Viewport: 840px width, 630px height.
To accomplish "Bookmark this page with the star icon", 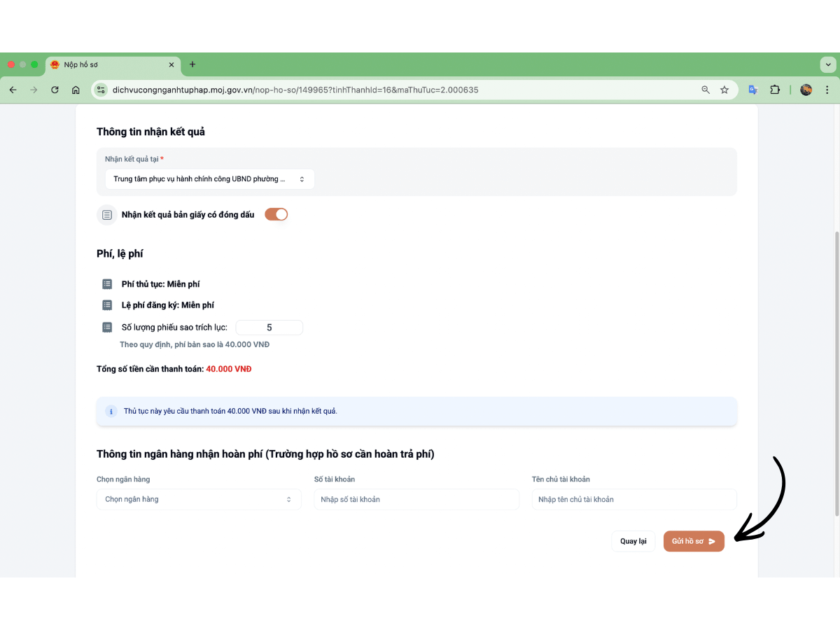I will coord(724,90).
